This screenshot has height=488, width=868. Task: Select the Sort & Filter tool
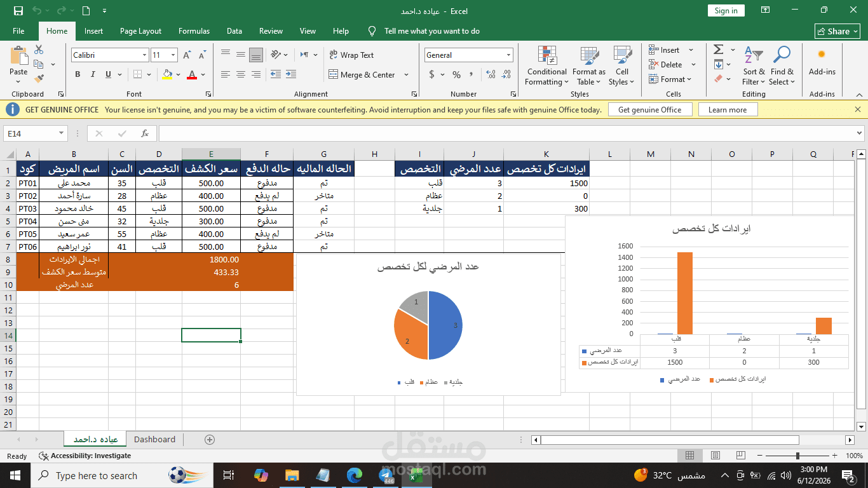[754, 66]
